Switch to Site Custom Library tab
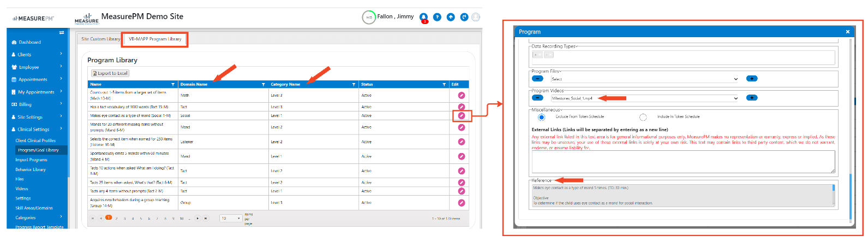This screenshot has width=868, height=241. point(100,39)
